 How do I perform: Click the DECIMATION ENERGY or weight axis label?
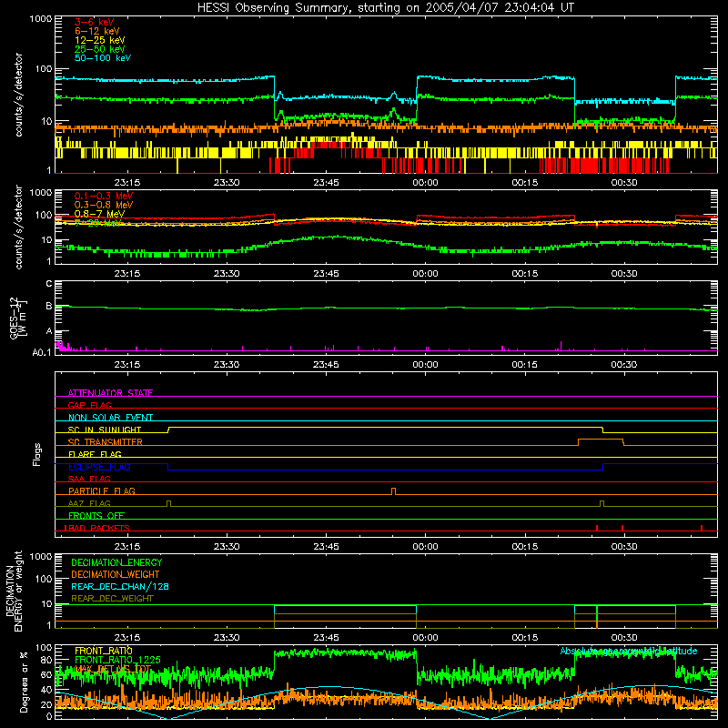[x=14, y=591]
